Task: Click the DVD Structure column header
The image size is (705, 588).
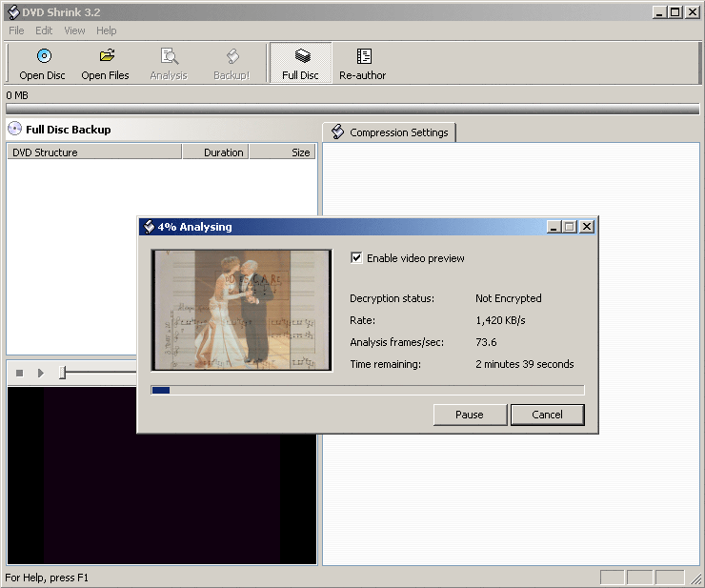Action: [x=94, y=152]
